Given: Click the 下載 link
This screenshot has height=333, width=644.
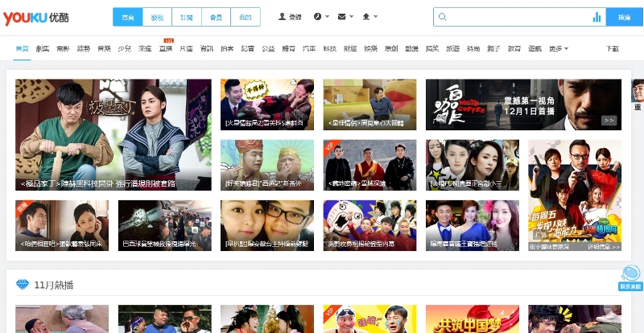Looking at the screenshot, I should coord(613,49).
